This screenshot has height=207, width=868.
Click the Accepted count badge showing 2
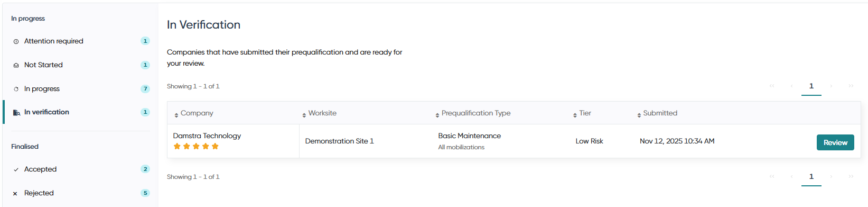point(145,169)
